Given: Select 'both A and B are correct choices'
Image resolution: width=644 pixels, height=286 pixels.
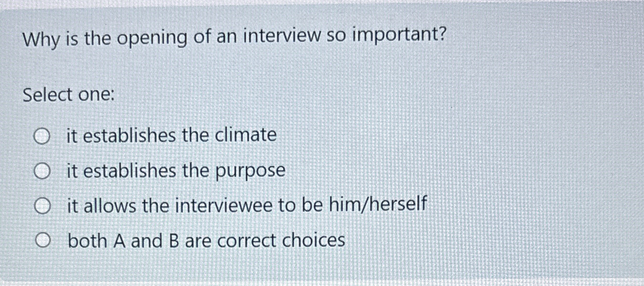Looking at the screenshot, I should pos(43,240).
